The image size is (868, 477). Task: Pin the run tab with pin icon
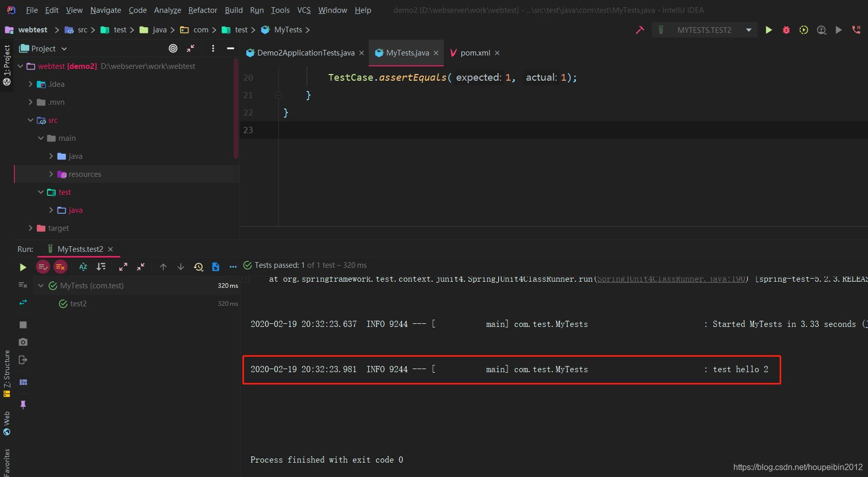point(23,405)
